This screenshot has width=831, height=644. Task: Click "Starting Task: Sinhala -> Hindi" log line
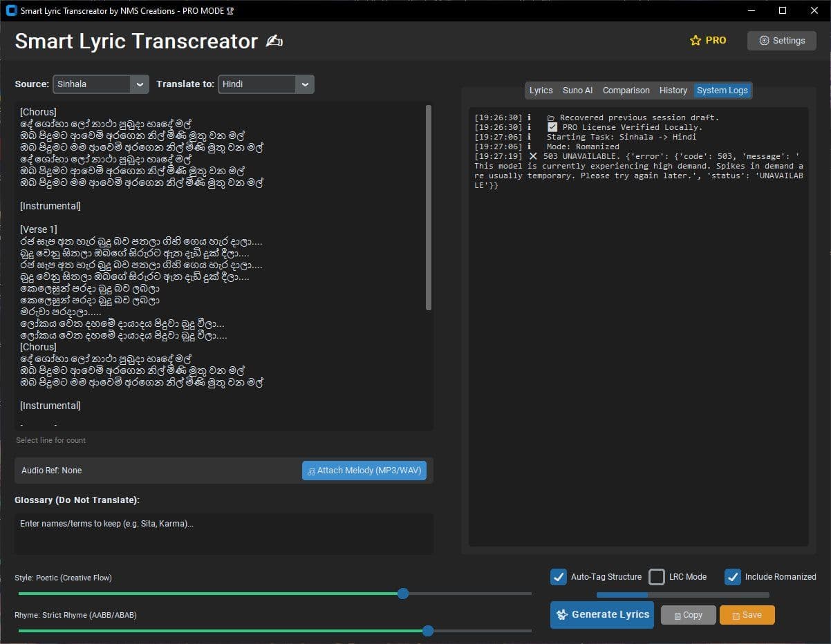(622, 137)
